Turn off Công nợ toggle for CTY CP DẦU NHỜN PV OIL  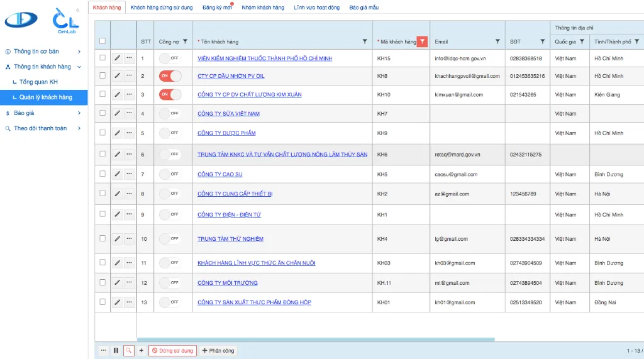tap(170, 76)
